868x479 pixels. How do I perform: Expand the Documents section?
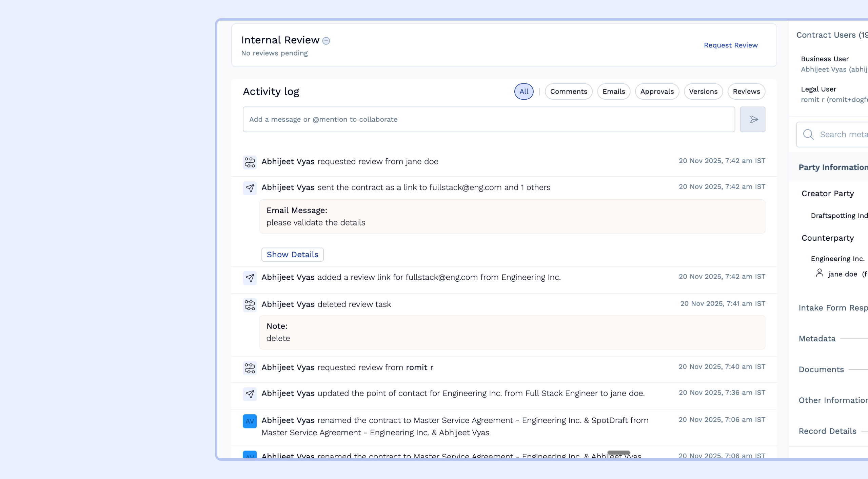point(821,370)
